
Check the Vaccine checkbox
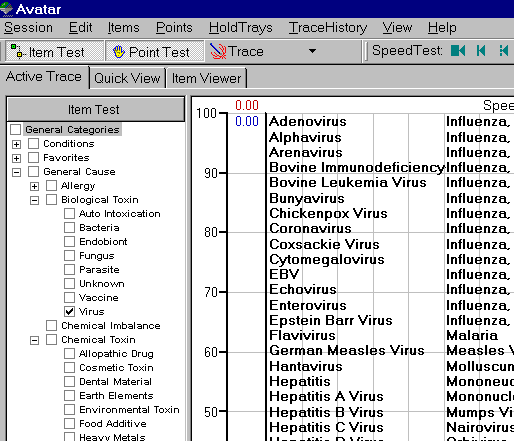tap(69, 297)
